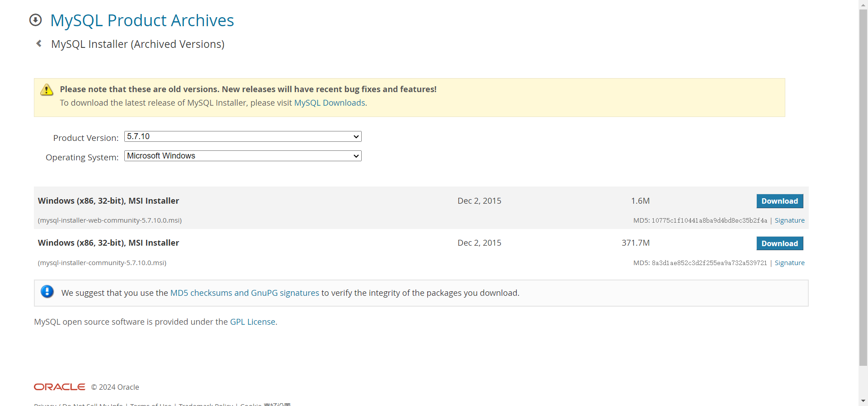
Task: Click the blue info exclamation icon
Action: [x=47, y=292]
